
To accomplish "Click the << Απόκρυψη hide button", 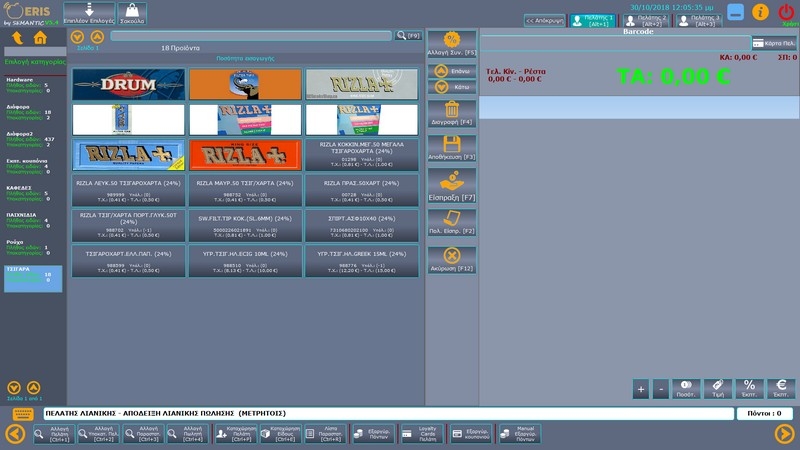I will tap(544, 20).
